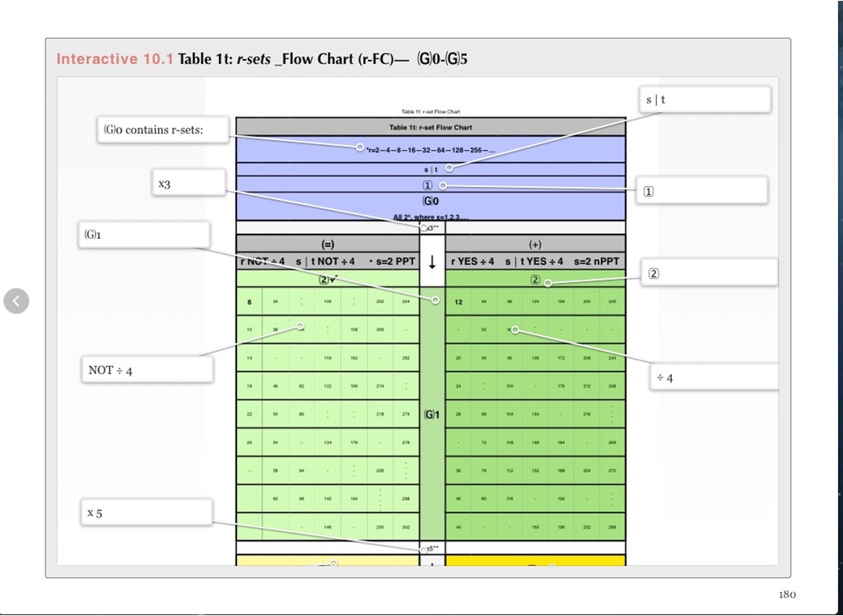The width and height of the screenshot is (843, 616).
Task: Tap hotspot marker in the left light-green grid
Action: 300,327
